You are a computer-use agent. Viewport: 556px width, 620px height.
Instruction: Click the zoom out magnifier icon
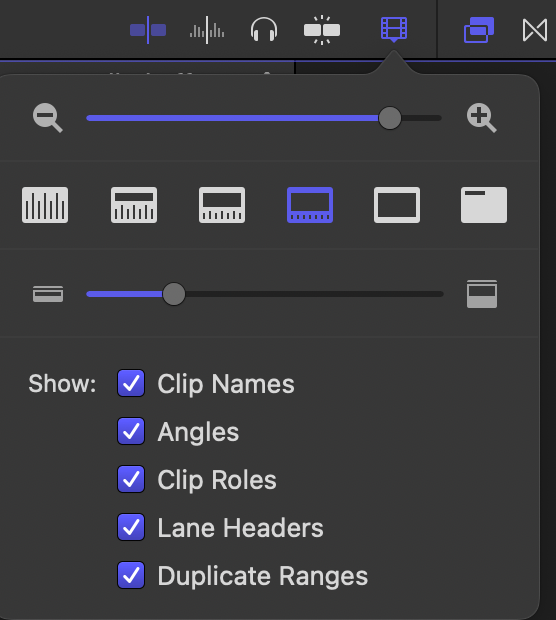click(47, 118)
